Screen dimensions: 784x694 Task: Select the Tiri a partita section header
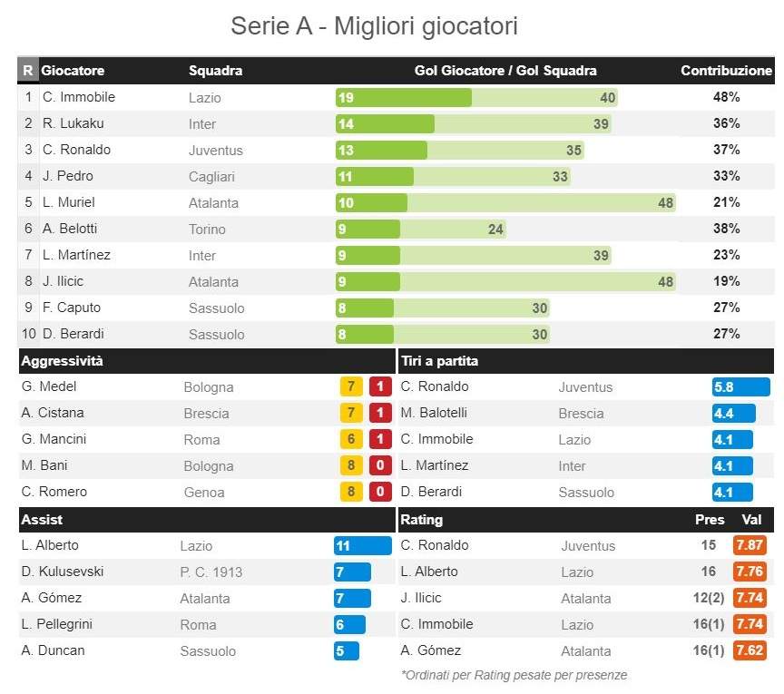tap(439, 361)
